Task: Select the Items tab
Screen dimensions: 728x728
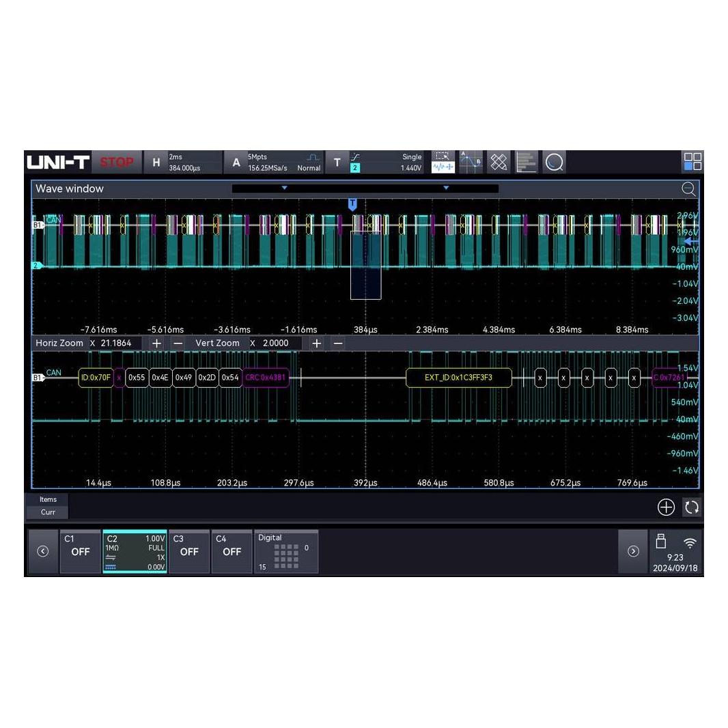Action: click(48, 500)
